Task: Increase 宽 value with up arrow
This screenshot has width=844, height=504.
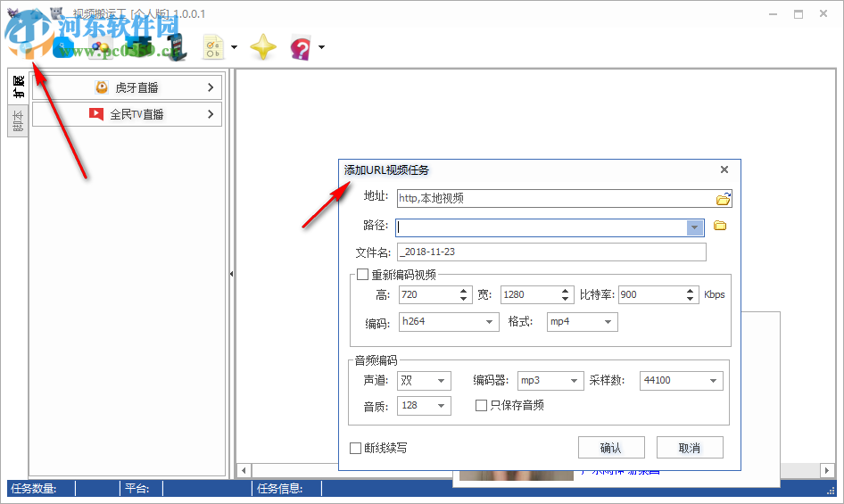Action: [x=565, y=291]
